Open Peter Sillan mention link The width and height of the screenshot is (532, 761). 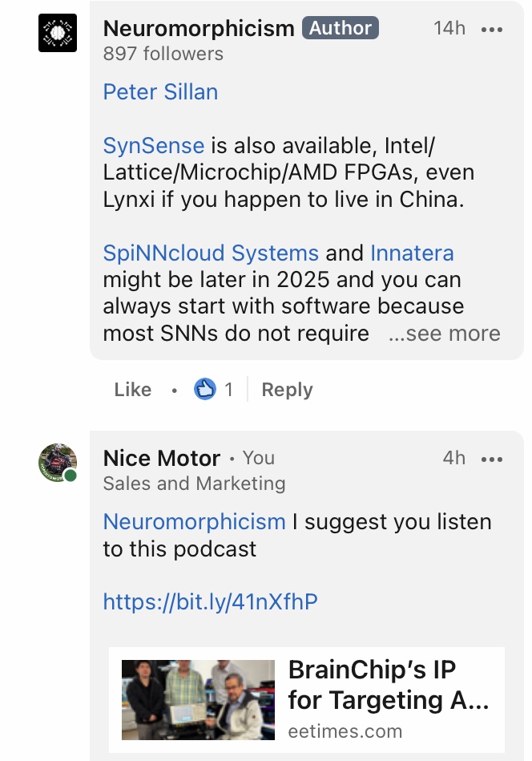(x=160, y=92)
